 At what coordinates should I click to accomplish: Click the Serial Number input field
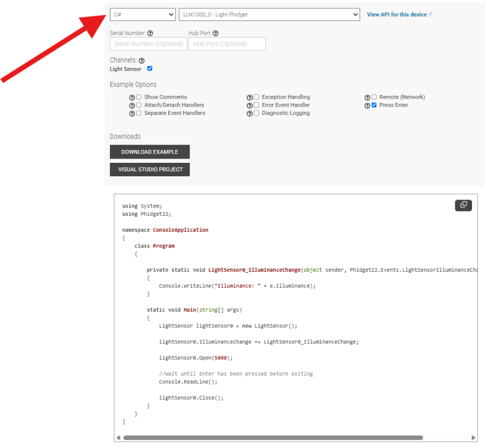point(148,44)
